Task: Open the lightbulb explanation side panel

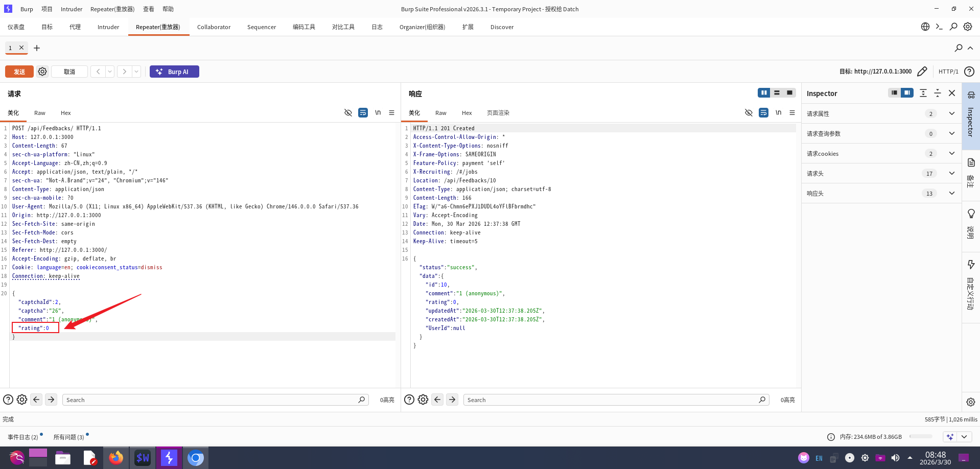Action: point(971,214)
